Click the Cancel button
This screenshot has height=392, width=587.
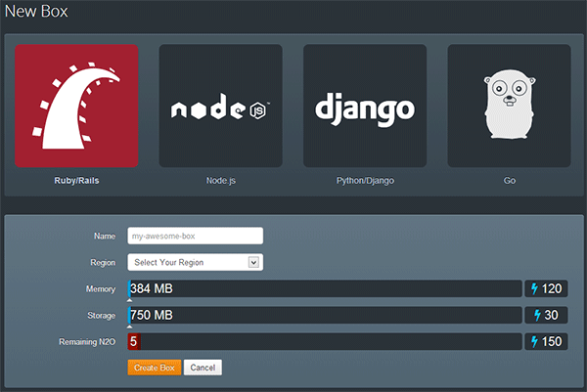point(203,368)
